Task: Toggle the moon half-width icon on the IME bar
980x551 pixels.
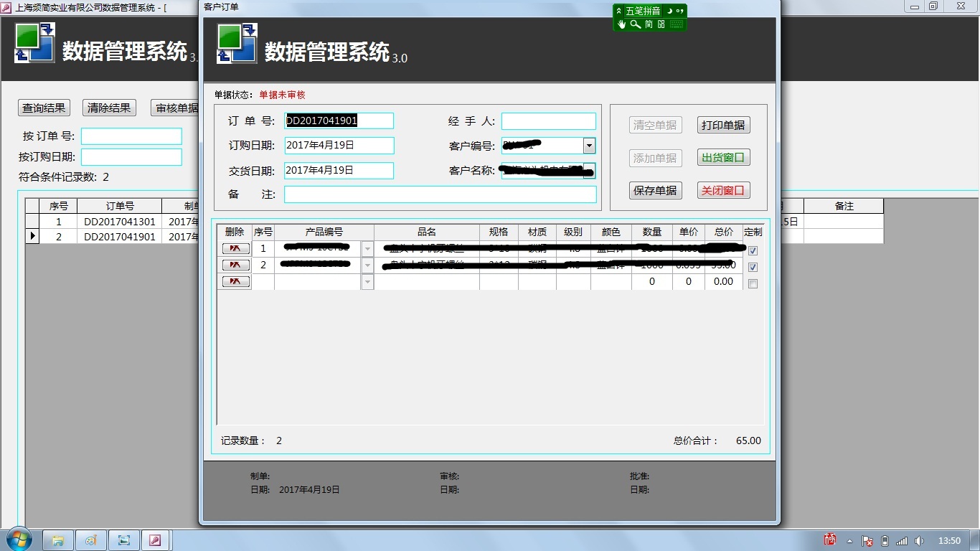Action: pyautogui.click(x=669, y=11)
